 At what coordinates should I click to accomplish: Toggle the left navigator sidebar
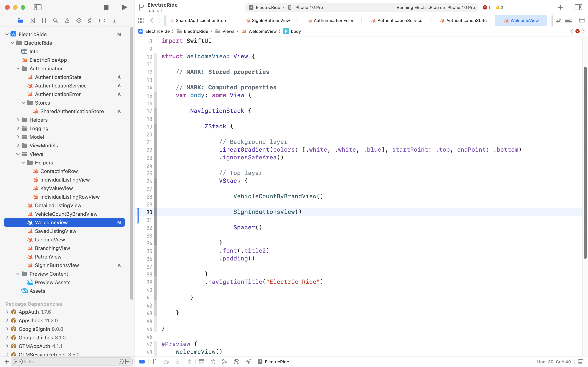tap(38, 7)
